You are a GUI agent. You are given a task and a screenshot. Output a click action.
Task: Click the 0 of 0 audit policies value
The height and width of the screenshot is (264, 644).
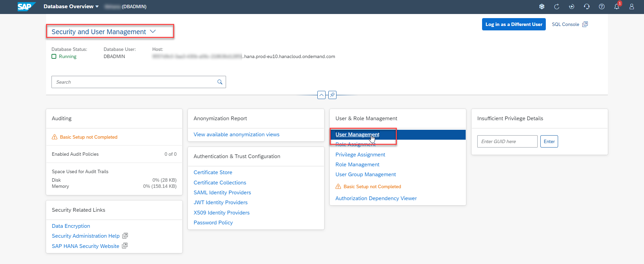pyautogui.click(x=170, y=154)
